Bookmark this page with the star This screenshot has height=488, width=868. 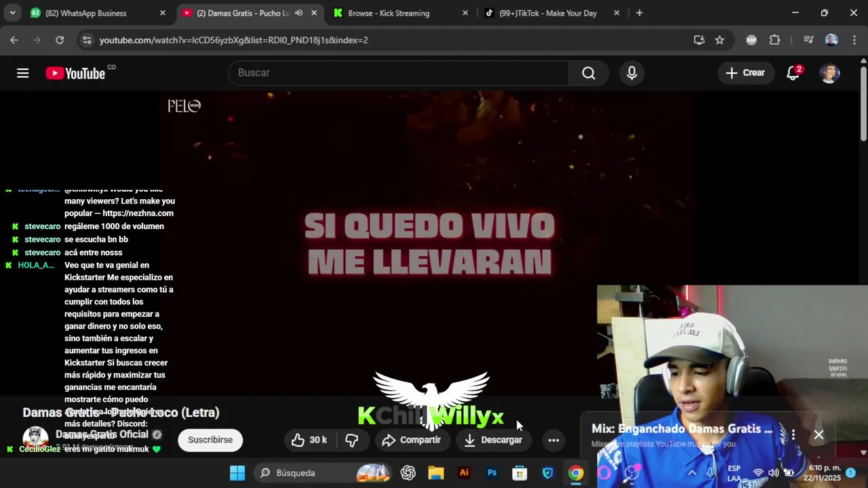click(719, 40)
